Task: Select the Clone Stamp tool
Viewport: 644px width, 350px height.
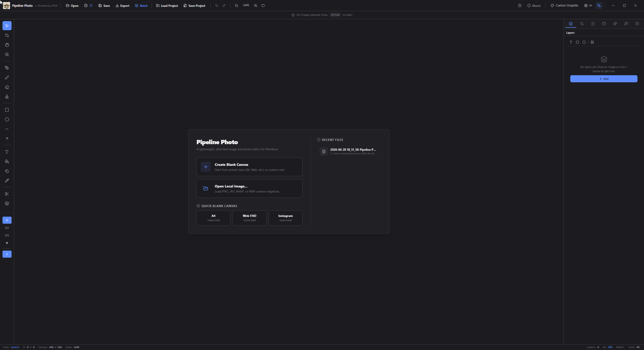Action: pyautogui.click(x=7, y=96)
